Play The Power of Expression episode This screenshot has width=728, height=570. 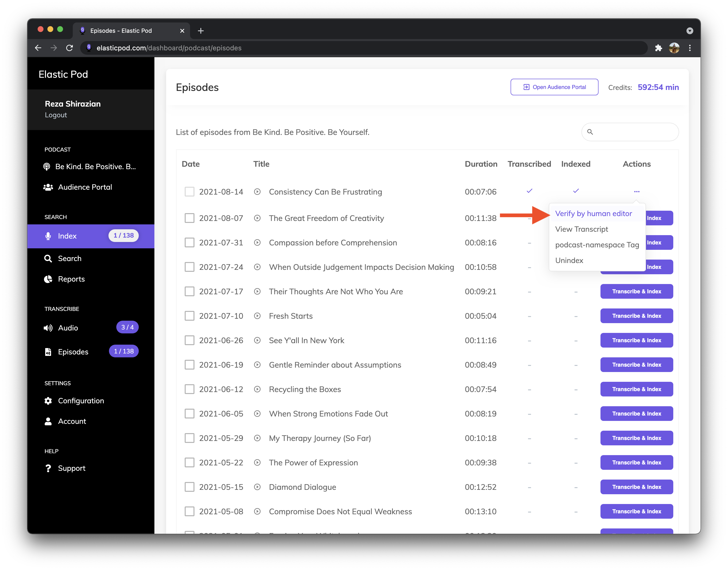257,462
